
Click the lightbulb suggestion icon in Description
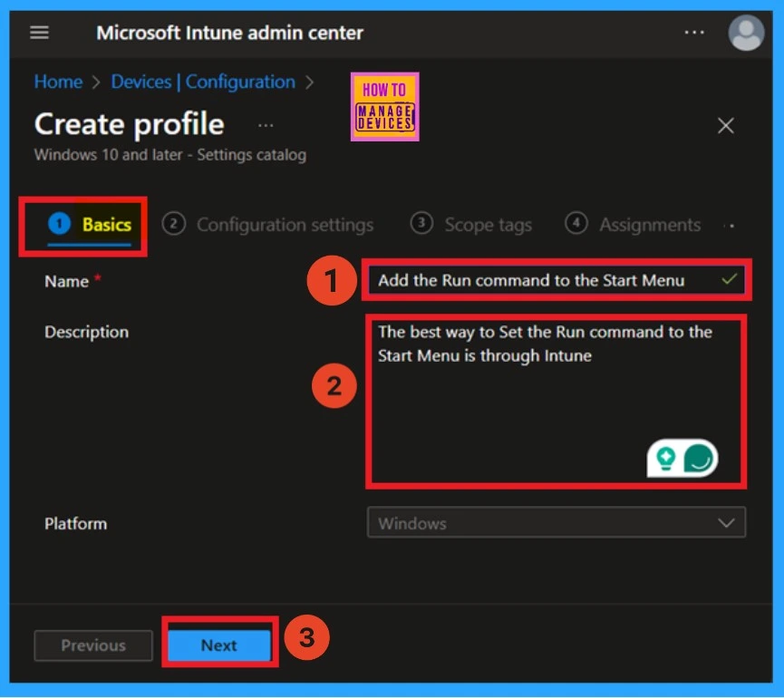pos(665,459)
